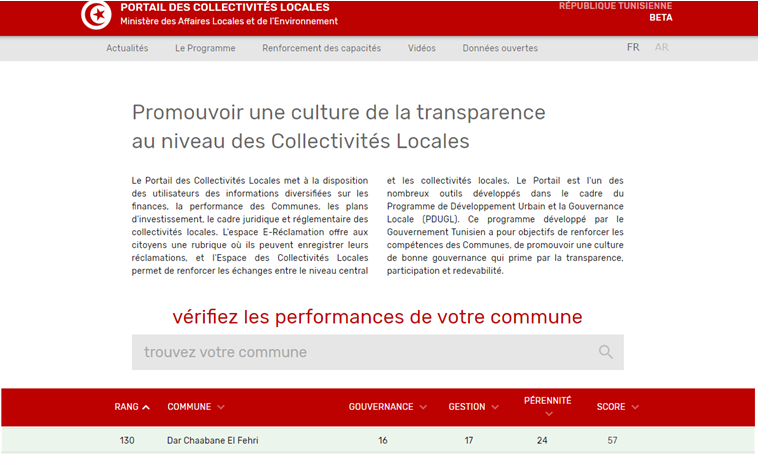Viewport: 758px width, 455px height.
Task: Open Renforcement des capacités menu
Action: (321, 48)
